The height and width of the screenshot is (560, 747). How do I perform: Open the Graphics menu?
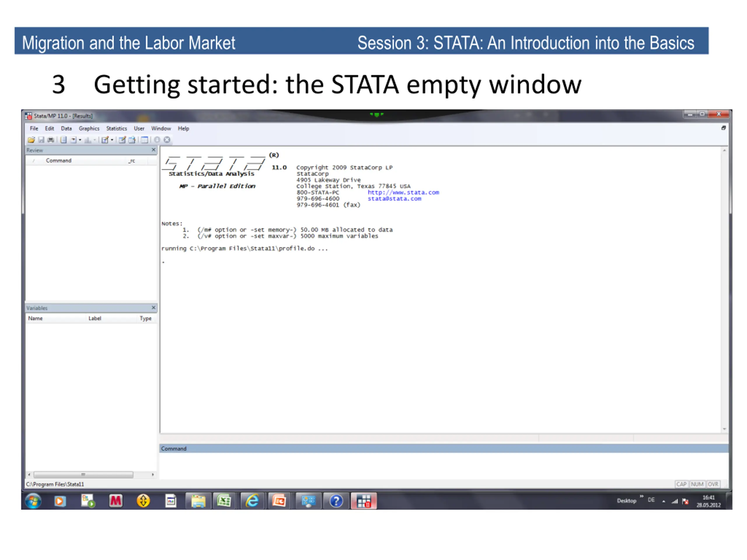click(x=89, y=128)
